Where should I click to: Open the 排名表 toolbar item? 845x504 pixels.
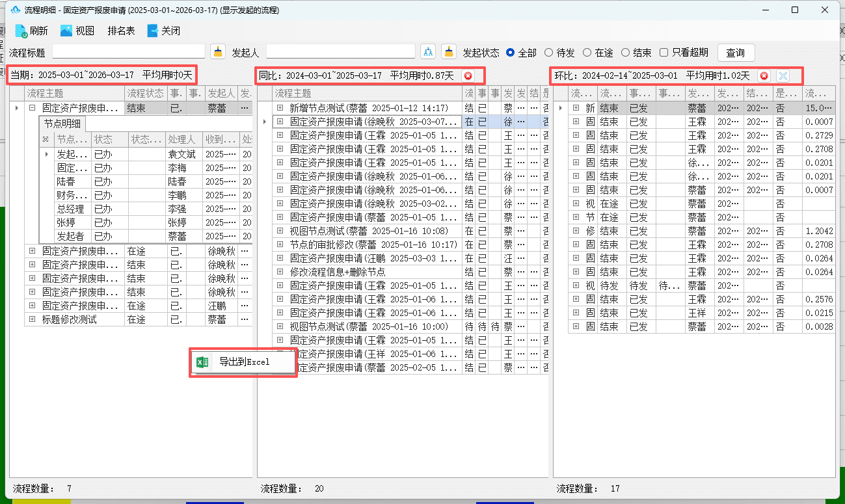point(122,31)
